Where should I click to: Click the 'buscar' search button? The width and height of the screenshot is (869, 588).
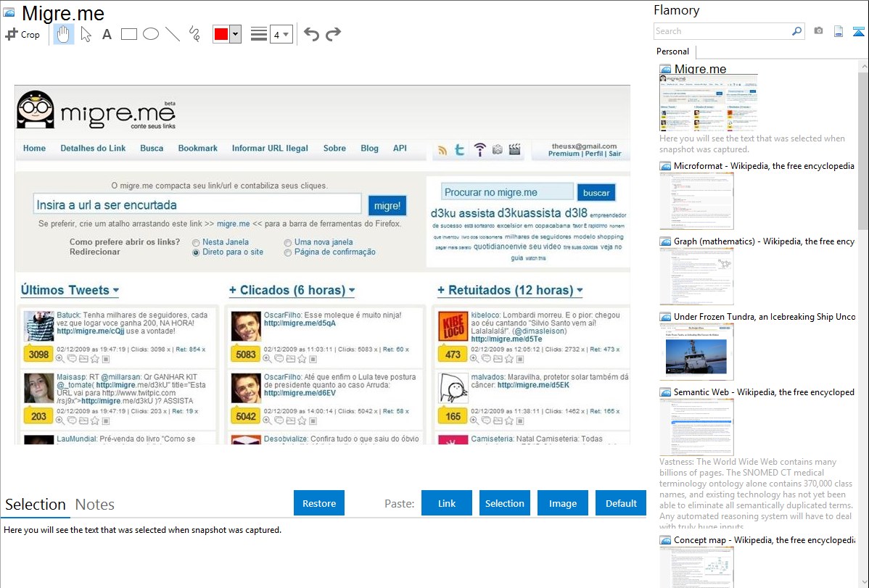[596, 193]
